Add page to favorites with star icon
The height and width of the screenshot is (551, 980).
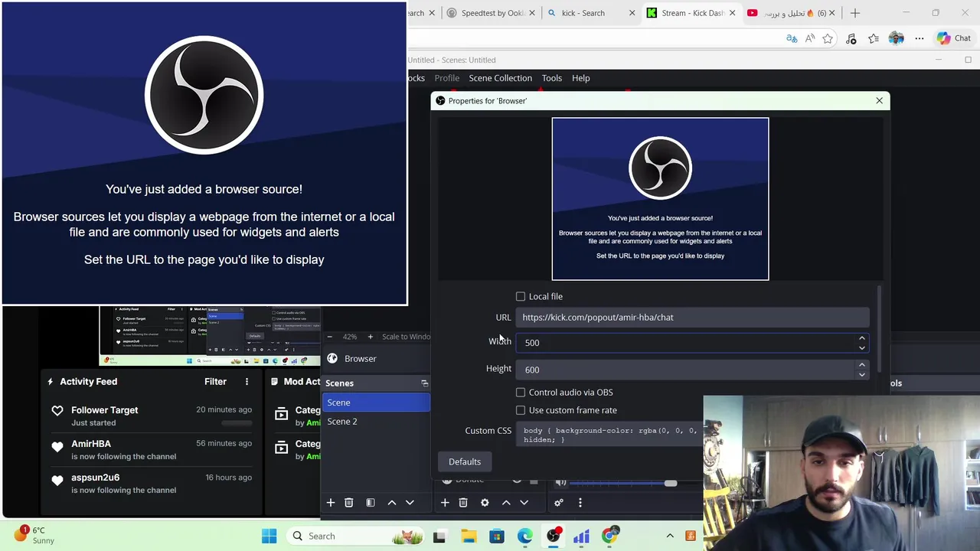[828, 38]
